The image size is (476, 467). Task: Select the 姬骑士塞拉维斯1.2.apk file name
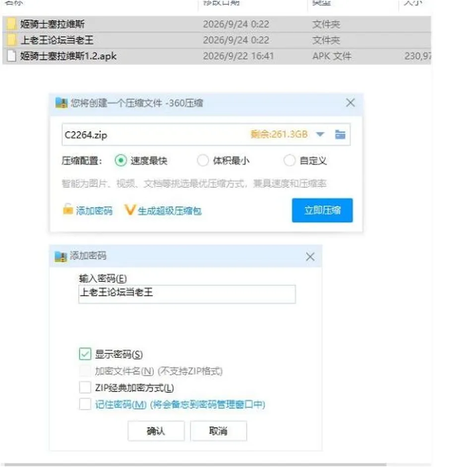pos(68,56)
